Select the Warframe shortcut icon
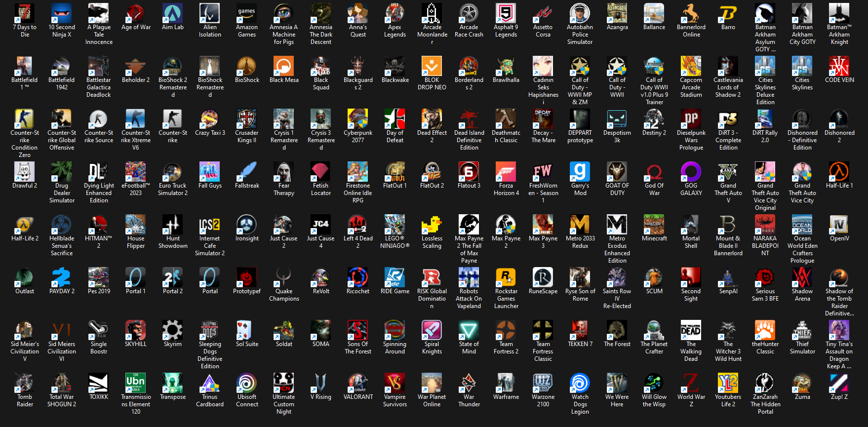Screen dimensions: 868x427 506,383
